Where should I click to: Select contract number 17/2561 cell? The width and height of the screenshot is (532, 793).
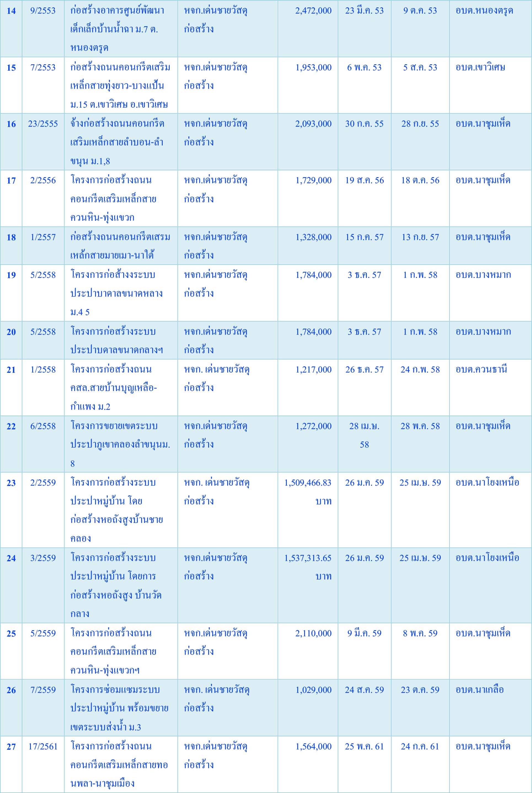[43, 747]
